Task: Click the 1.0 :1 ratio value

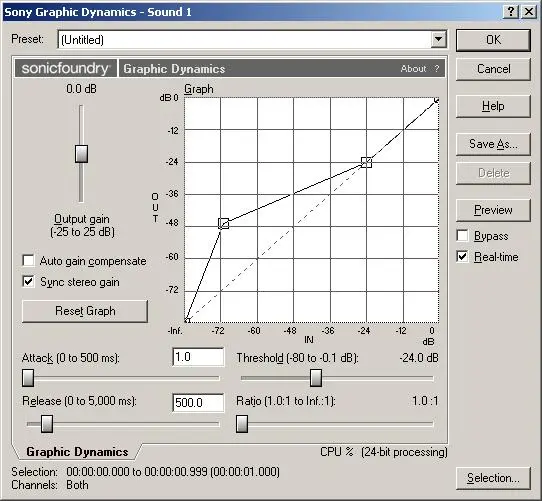Action: pos(425,401)
